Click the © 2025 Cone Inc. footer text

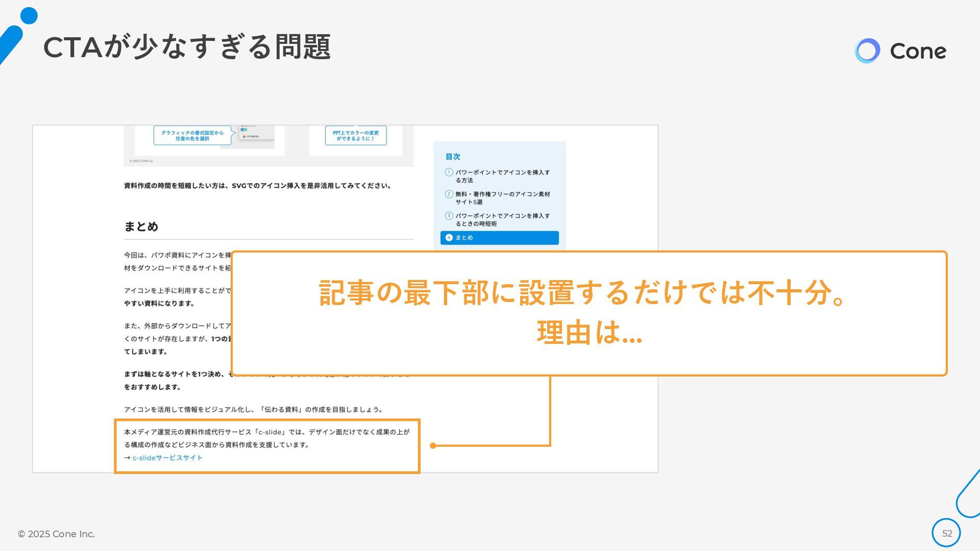[56, 534]
